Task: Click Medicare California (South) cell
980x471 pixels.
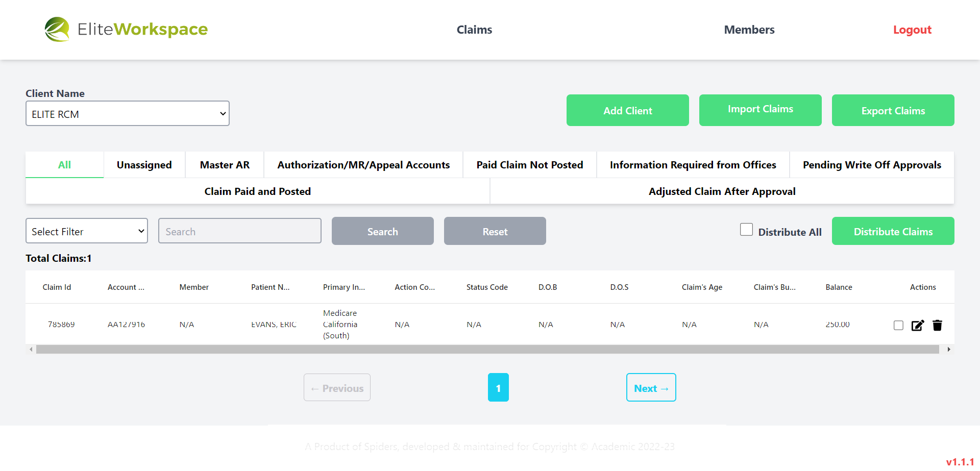Action: click(x=340, y=325)
